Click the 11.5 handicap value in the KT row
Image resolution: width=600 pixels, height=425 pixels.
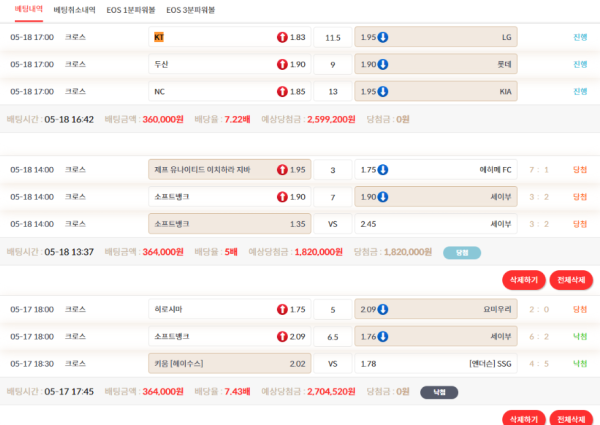tap(333, 37)
